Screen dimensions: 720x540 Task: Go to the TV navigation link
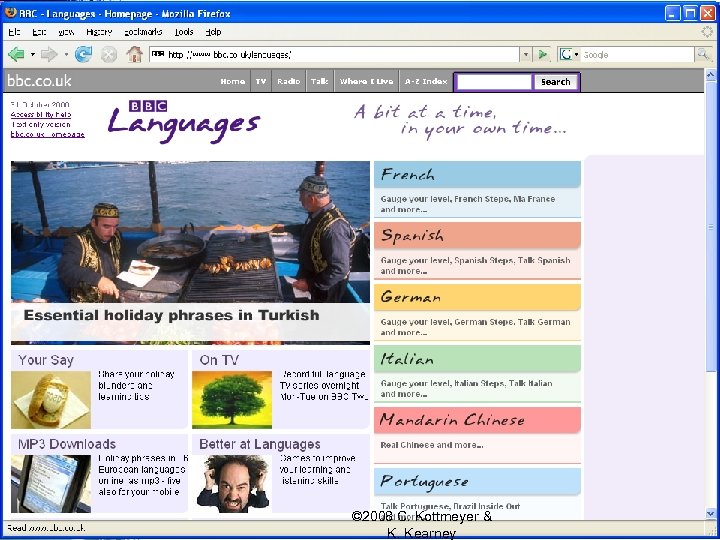coord(261,81)
